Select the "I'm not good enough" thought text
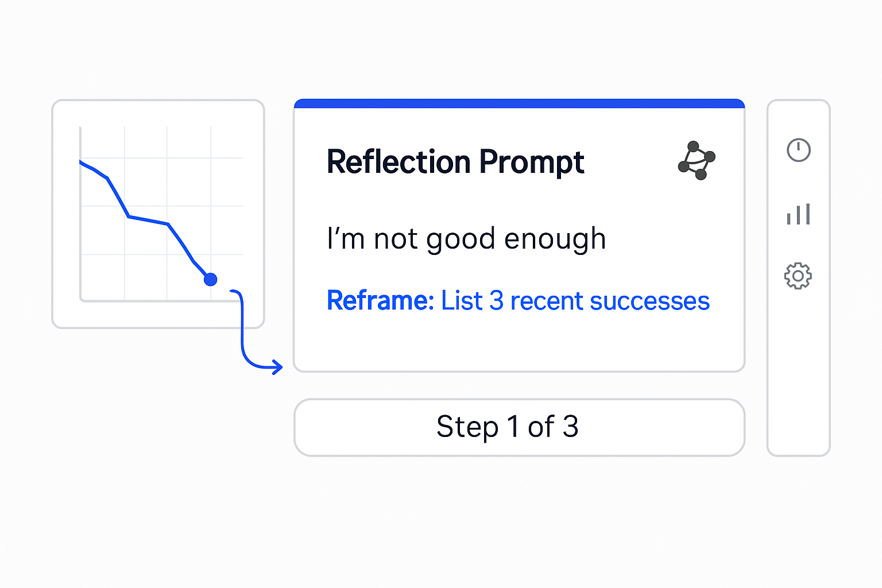 [466, 239]
